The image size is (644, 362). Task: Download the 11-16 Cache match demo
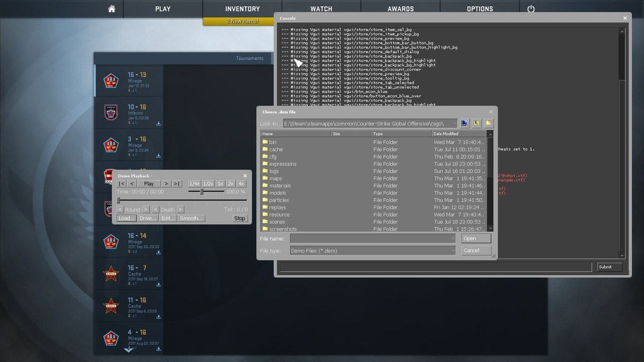pos(159,316)
